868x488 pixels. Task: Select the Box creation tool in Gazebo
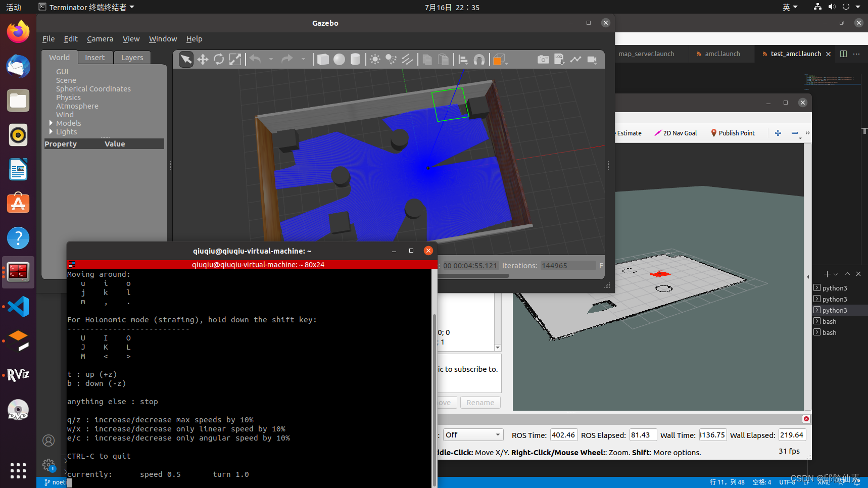pyautogui.click(x=323, y=59)
